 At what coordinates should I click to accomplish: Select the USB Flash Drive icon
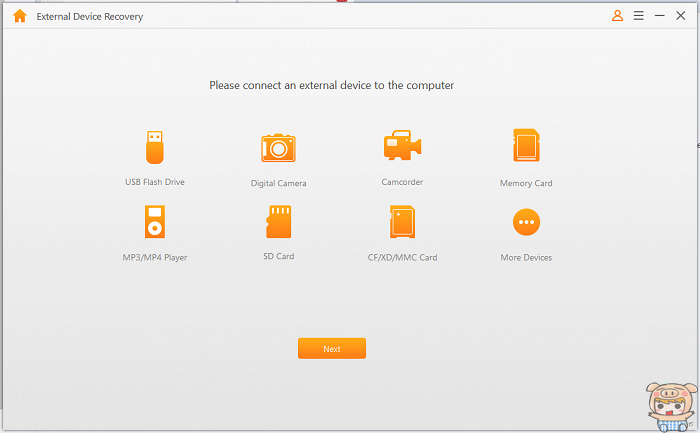coord(154,147)
